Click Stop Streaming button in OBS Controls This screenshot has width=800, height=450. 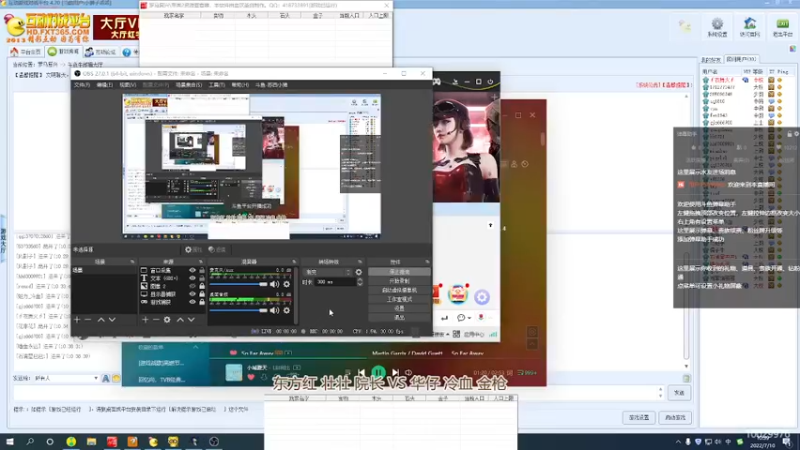coord(399,272)
